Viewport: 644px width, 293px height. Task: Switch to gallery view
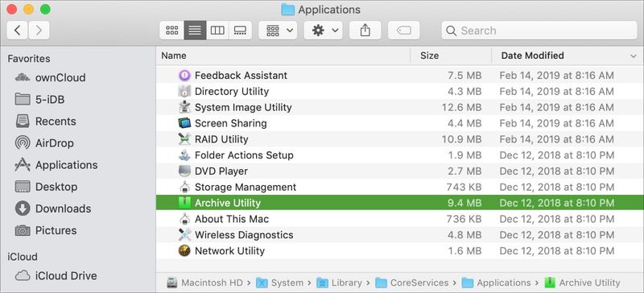click(240, 31)
